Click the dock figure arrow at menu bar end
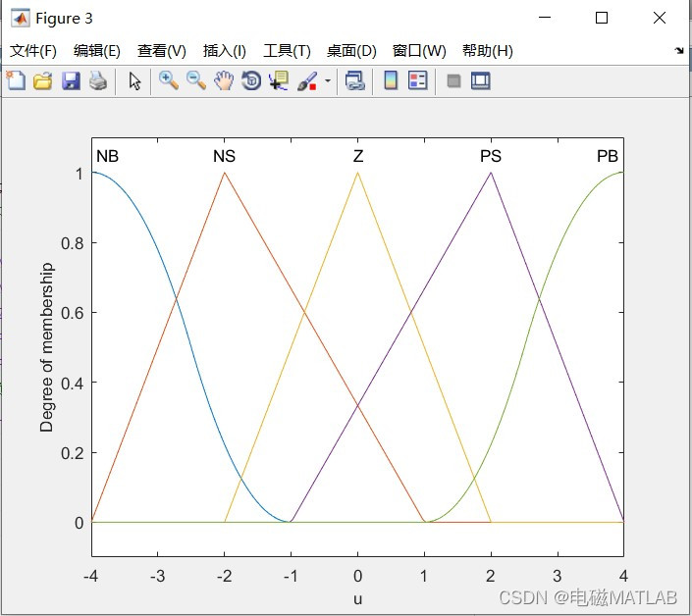Viewport: 692px width, 616px height. click(679, 51)
